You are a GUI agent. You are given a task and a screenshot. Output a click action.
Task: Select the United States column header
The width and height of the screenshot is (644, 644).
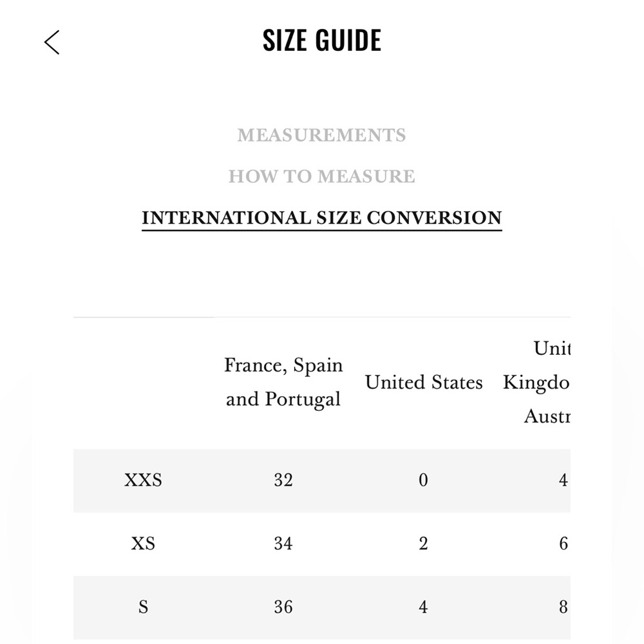tap(424, 383)
